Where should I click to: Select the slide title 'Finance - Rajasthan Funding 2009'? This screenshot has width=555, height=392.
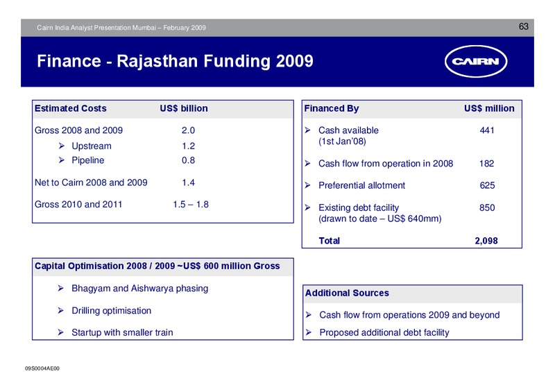pos(175,61)
